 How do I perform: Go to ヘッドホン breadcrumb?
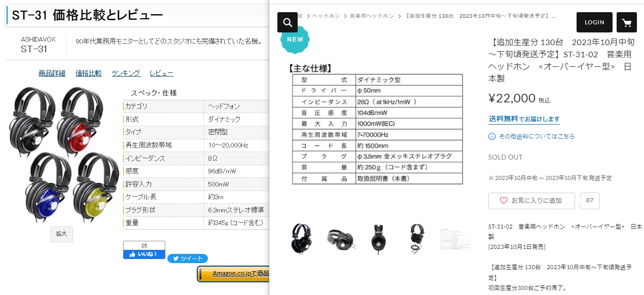tap(326, 16)
